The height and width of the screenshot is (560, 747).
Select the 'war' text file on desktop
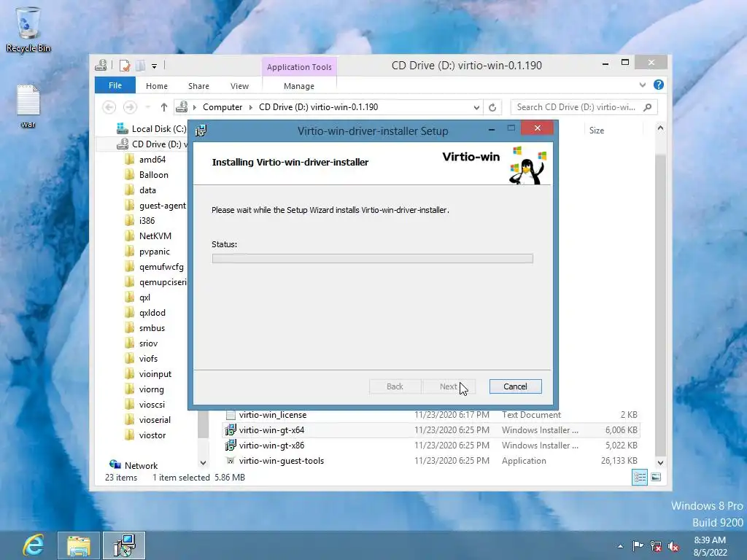pos(28,106)
